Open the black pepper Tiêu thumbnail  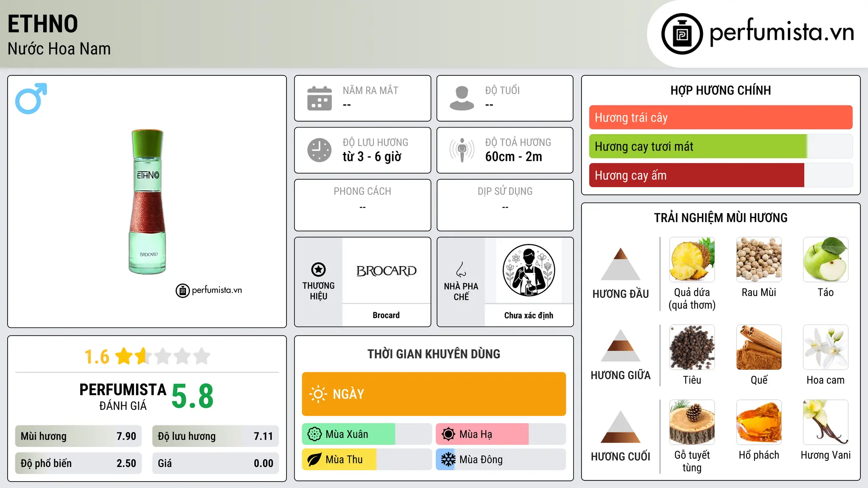pos(692,347)
